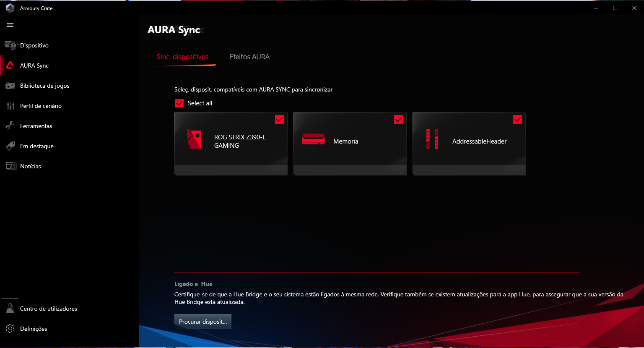Open Ferramentas in the sidebar
The height and width of the screenshot is (348, 644).
[x=36, y=126]
